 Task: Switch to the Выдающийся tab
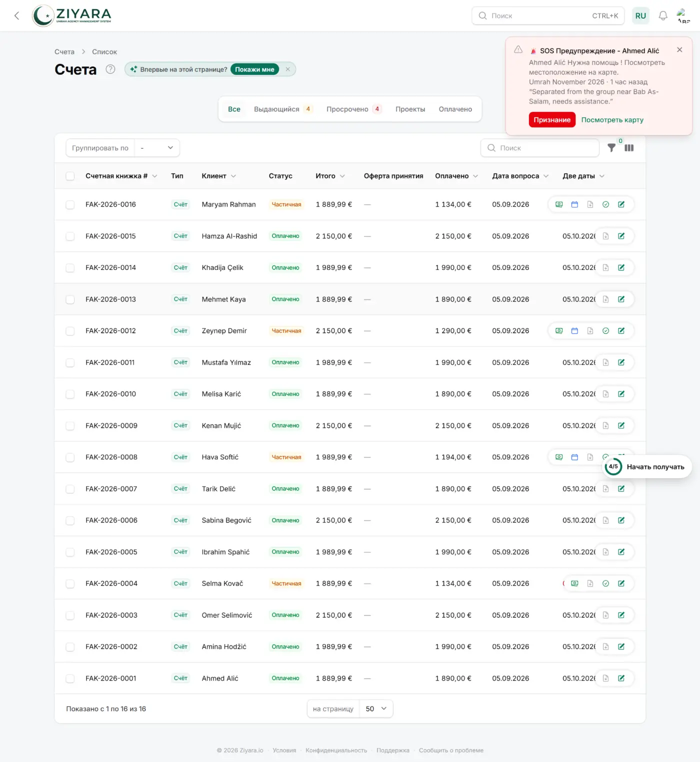(283, 109)
